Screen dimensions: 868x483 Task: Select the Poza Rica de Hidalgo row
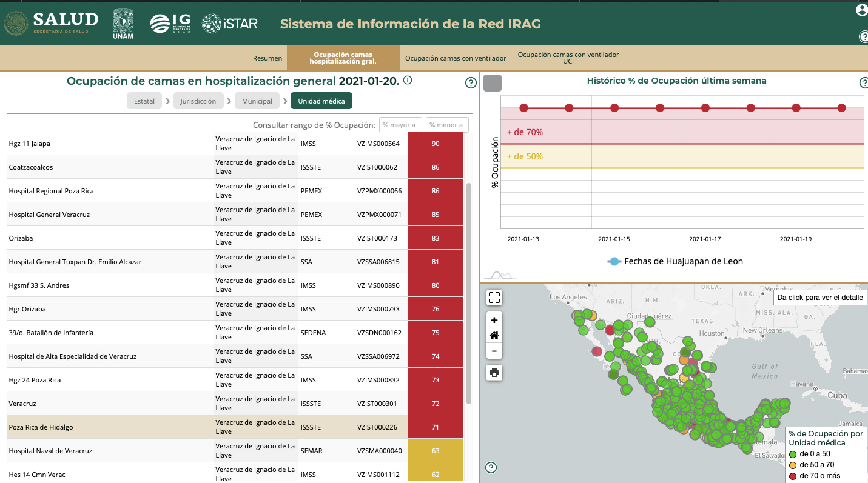235,427
